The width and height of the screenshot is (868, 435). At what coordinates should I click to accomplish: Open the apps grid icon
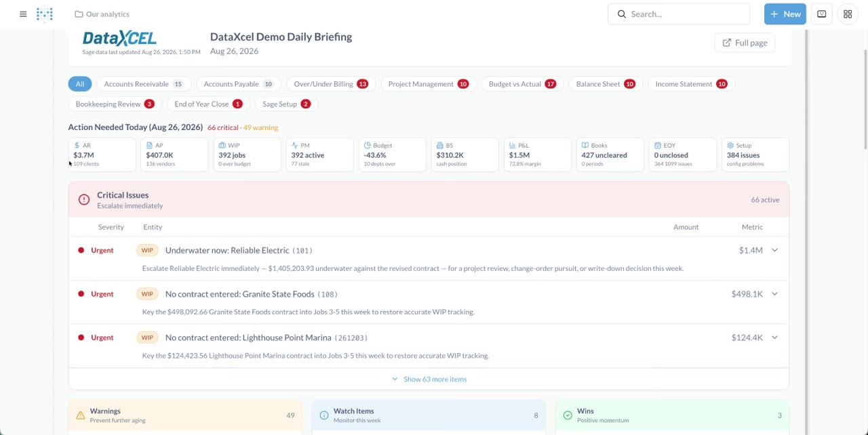coord(848,14)
